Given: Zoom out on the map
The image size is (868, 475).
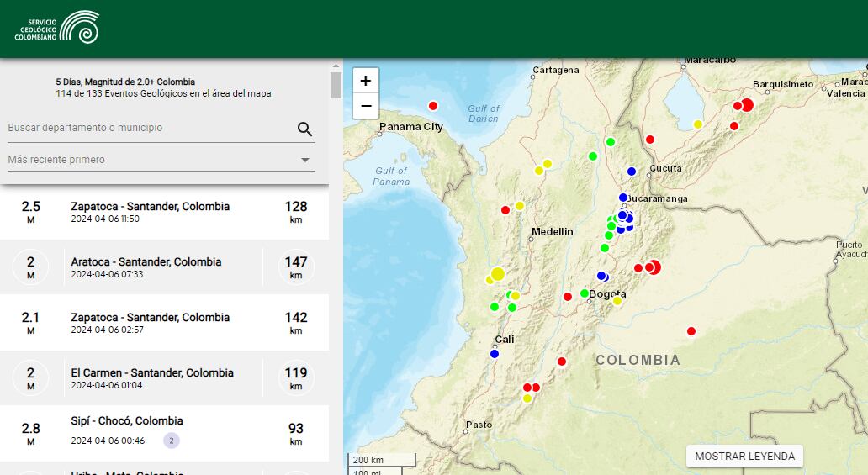Looking at the screenshot, I should pyautogui.click(x=365, y=106).
